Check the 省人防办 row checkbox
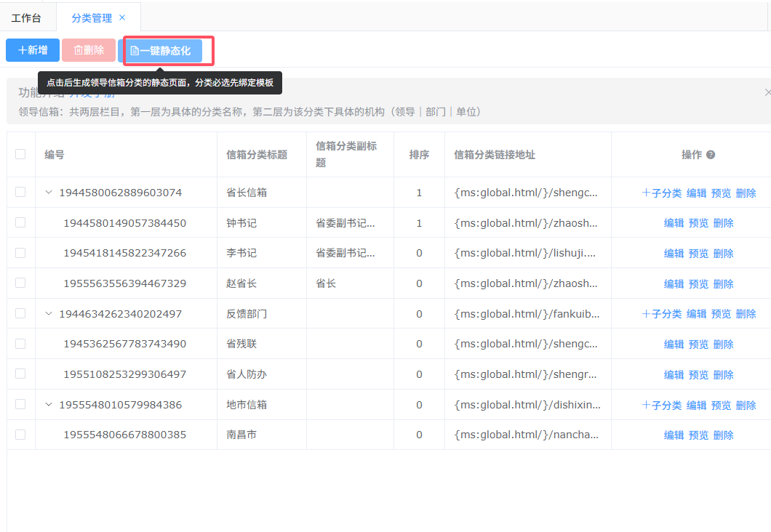The width and height of the screenshot is (771, 532). tap(20, 374)
